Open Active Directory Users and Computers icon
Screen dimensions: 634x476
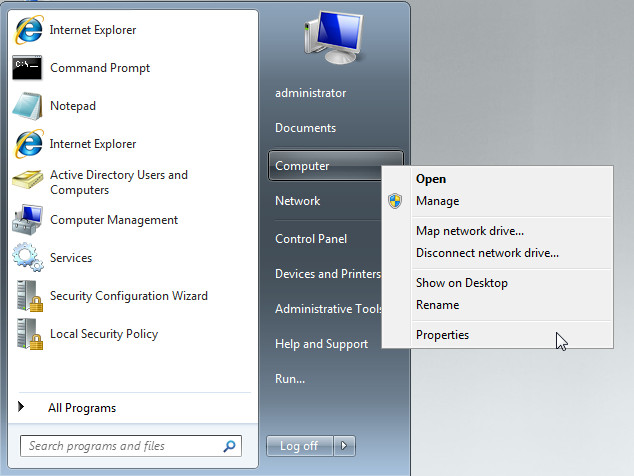27,180
